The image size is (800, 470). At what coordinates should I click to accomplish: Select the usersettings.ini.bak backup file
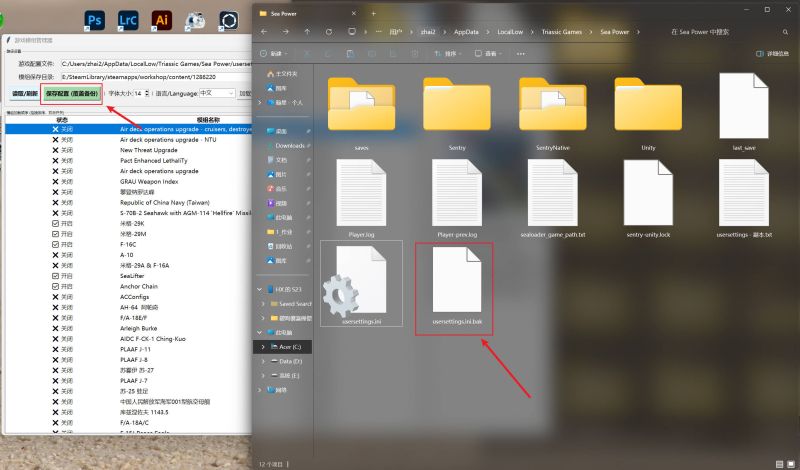tap(457, 286)
